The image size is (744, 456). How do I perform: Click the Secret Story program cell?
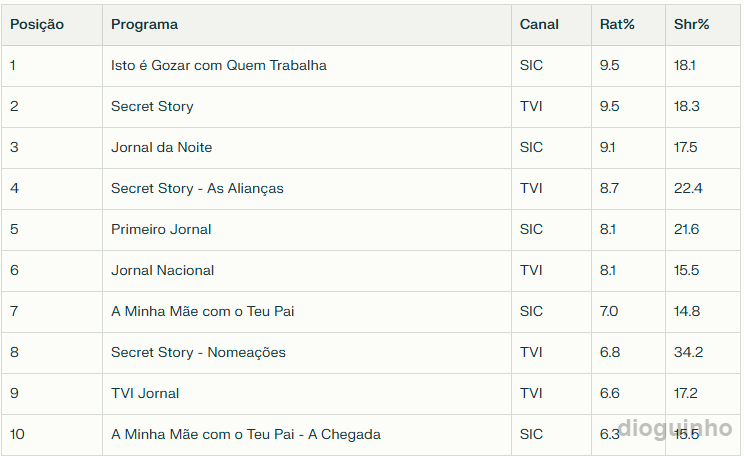pyautogui.click(x=152, y=106)
